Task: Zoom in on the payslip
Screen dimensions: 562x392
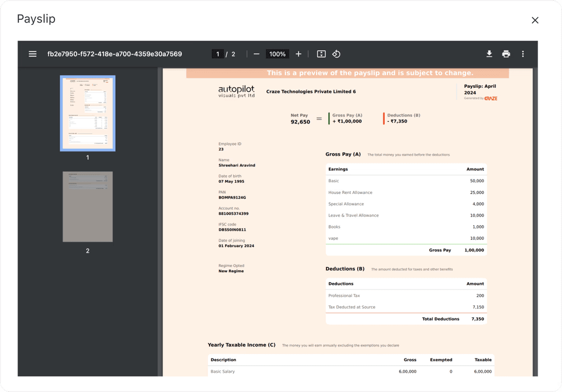Action: pos(298,54)
